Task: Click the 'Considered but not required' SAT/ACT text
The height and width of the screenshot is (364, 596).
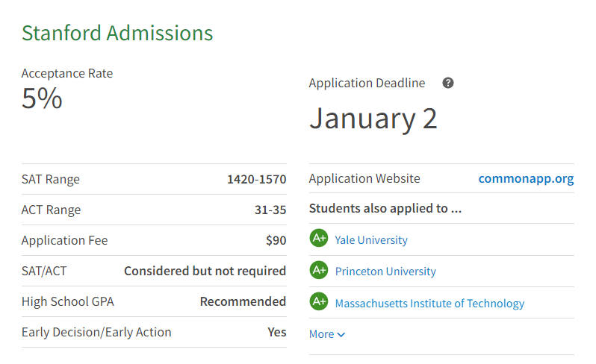Action: click(205, 271)
